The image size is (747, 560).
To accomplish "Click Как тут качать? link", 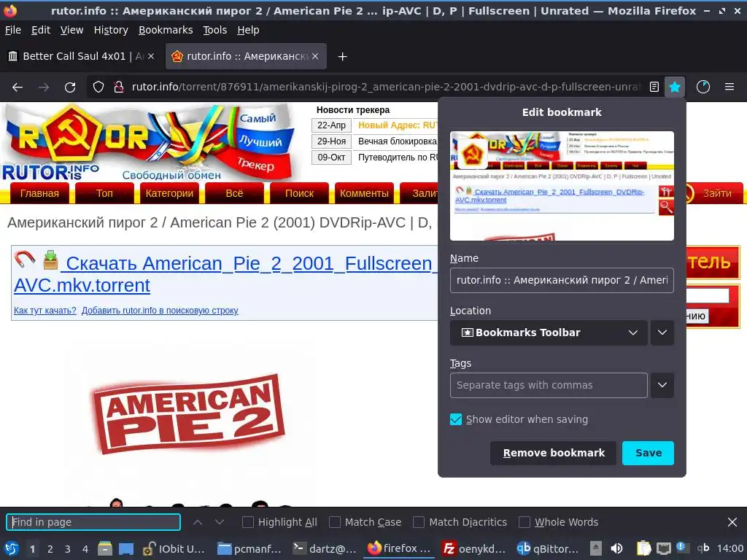I will point(44,311).
